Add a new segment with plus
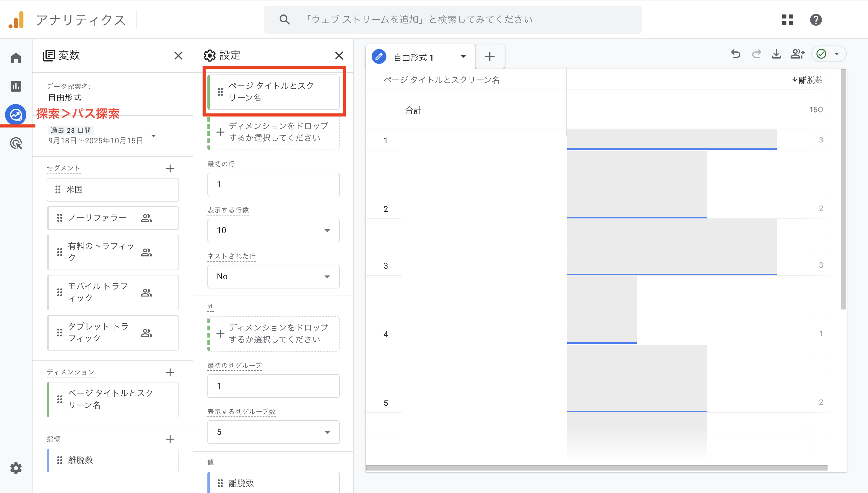Screen dimensions: 868x493 [x=170, y=168]
